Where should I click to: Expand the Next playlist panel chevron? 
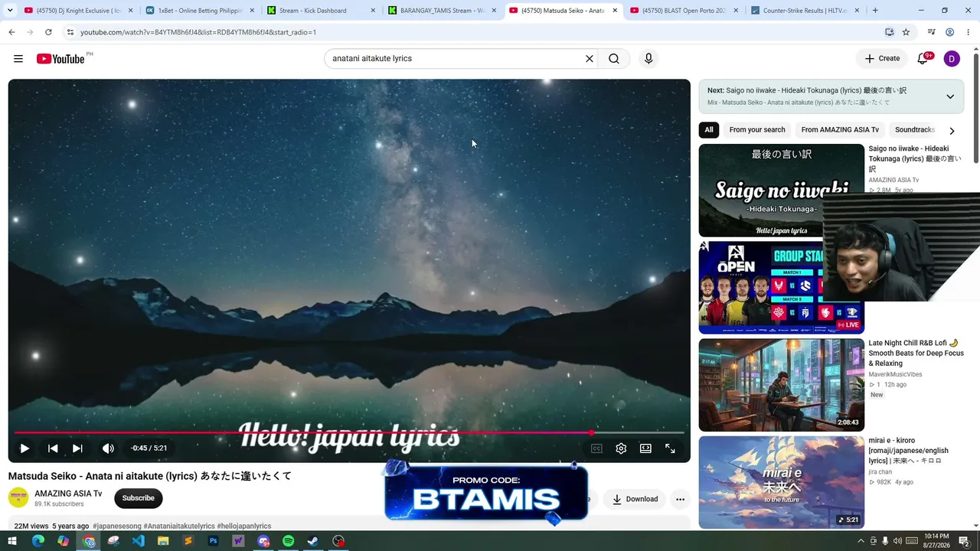coord(950,96)
